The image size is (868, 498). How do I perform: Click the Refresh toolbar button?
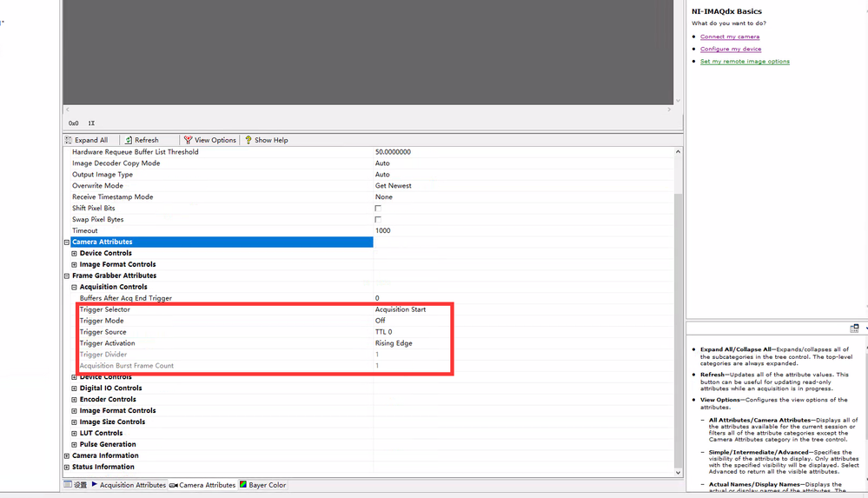click(x=142, y=140)
